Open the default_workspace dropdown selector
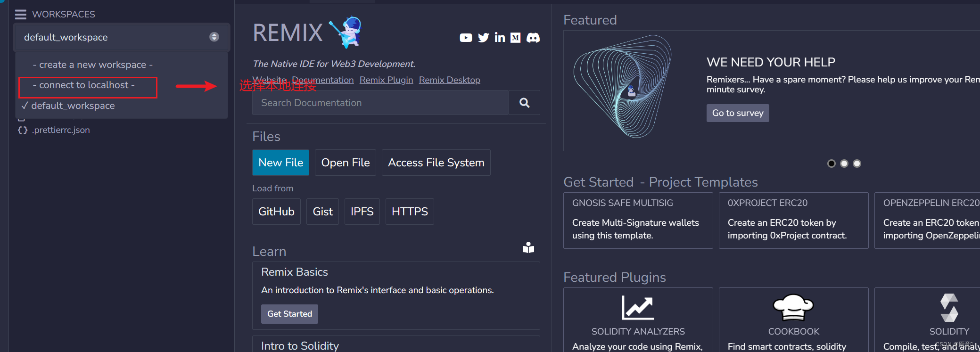This screenshot has height=352, width=980. (x=122, y=37)
